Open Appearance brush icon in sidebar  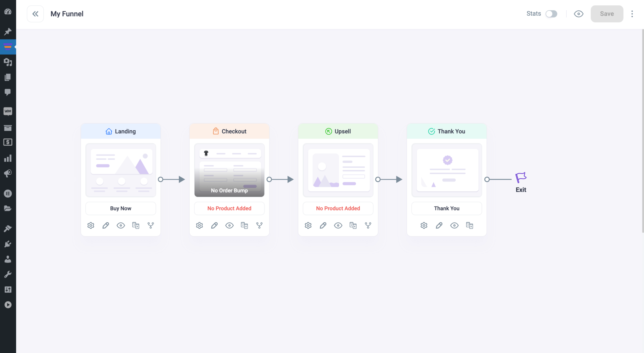coord(8,228)
